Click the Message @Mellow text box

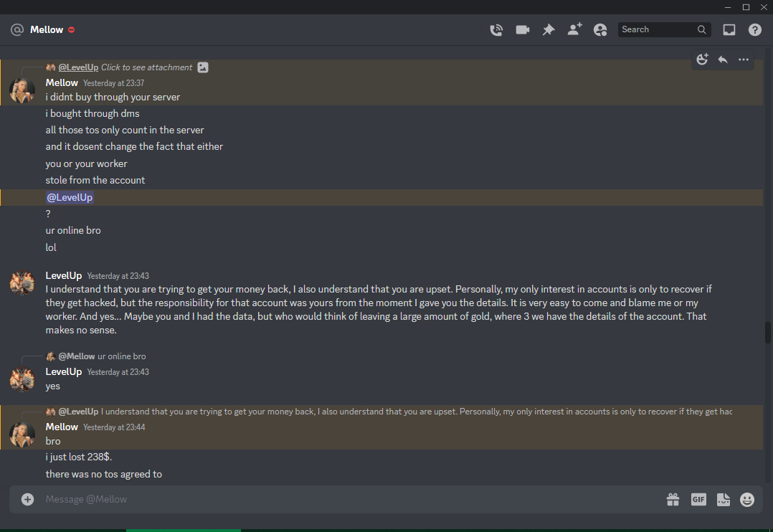point(345,500)
